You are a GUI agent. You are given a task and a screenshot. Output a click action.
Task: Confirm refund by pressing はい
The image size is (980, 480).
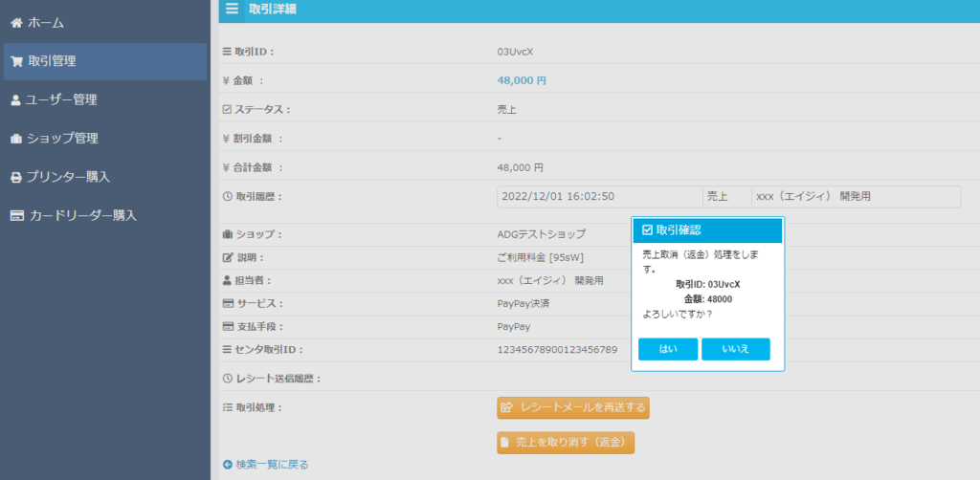pyautogui.click(x=668, y=349)
